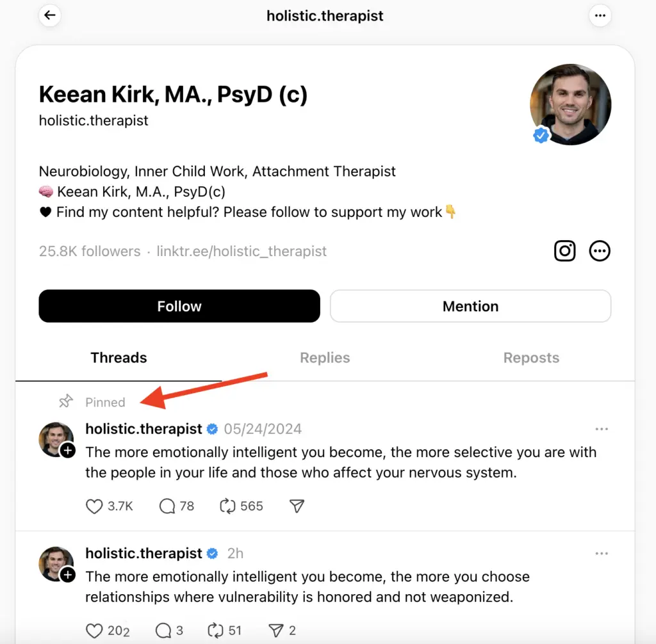Open the top-right more options menu

[600, 16]
